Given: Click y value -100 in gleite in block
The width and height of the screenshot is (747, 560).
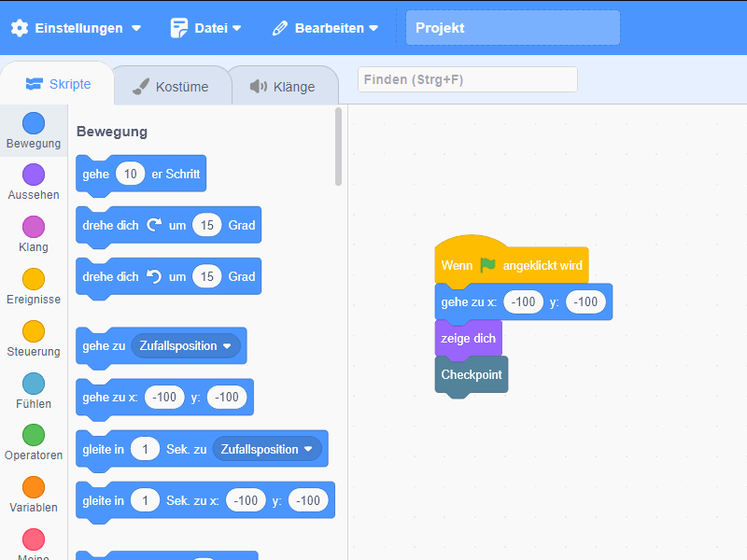Looking at the screenshot, I should pos(308,500).
